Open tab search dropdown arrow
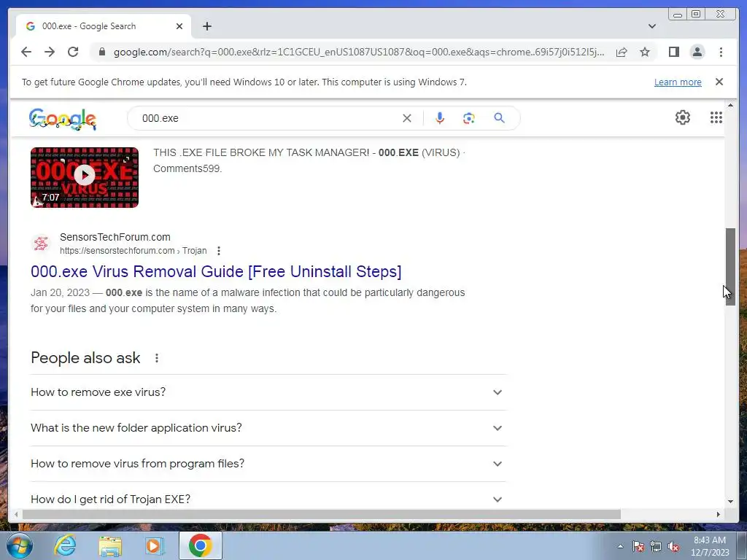 tap(652, 26)
